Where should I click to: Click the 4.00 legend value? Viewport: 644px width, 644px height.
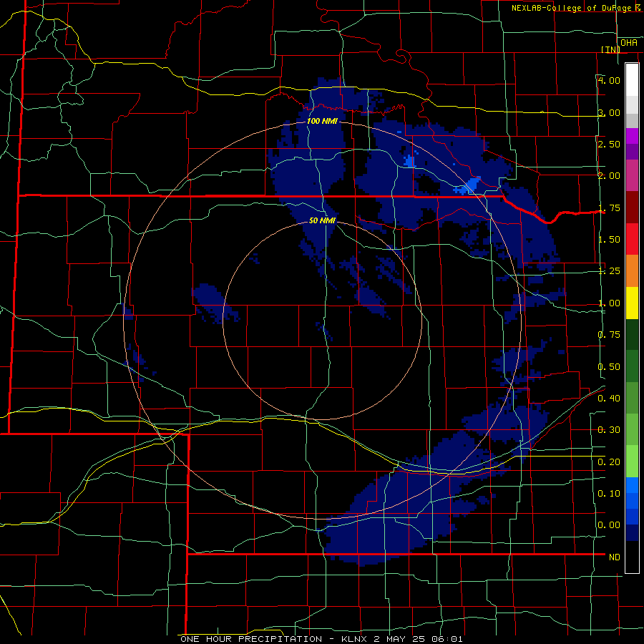click(609, 80)
